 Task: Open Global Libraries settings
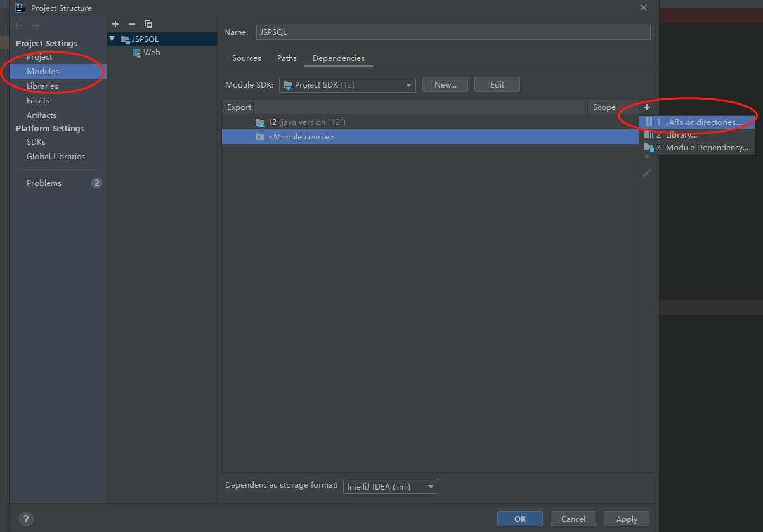click(x=55, y=157)
